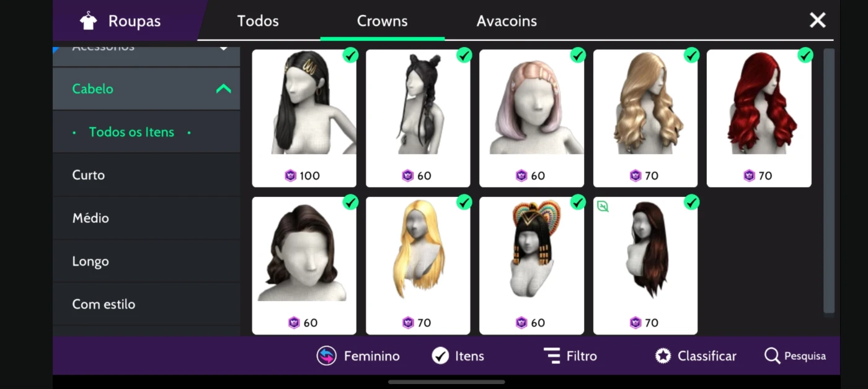Click the Roupas t-shirt hanger icon
The width and height of the screenshot is (868, 389).
[x=89, y=21]
